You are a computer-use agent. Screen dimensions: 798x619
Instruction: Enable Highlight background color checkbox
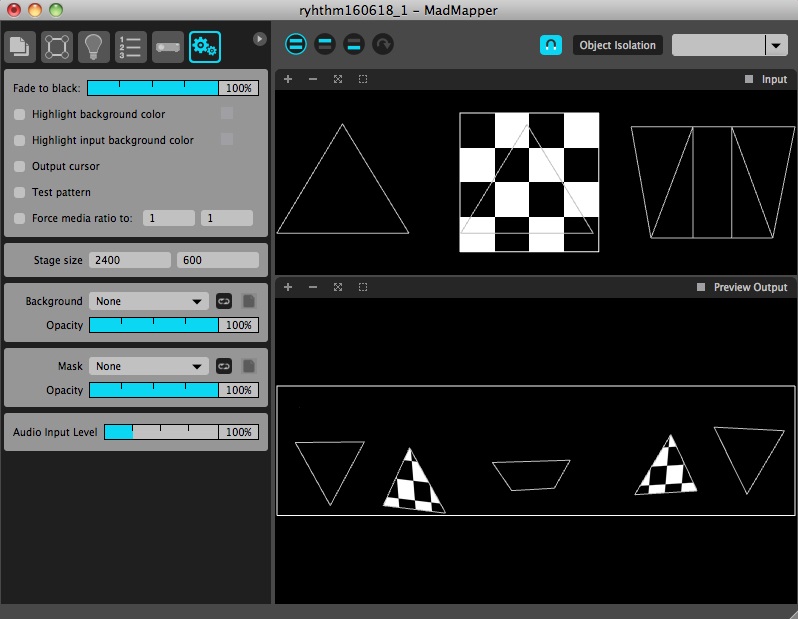tap(20, 114)
